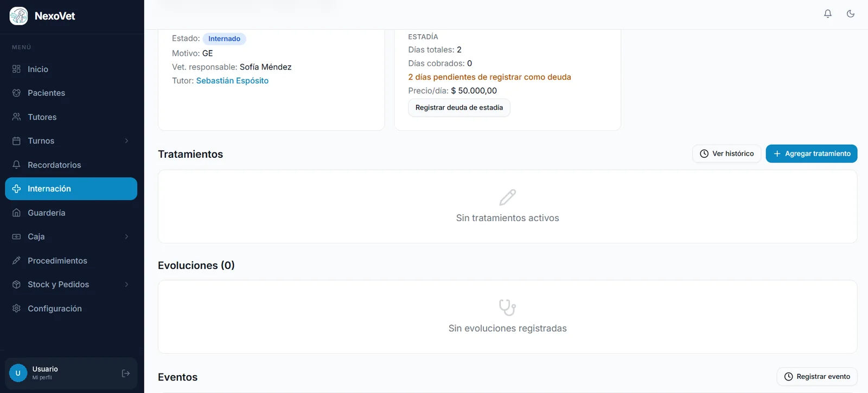Click the pending debt days warning text
868x393 pixels.
[x=489, y=77]
